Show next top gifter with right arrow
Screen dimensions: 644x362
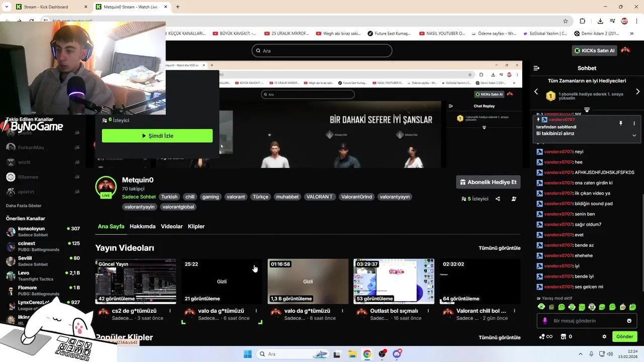pos(637,92)
